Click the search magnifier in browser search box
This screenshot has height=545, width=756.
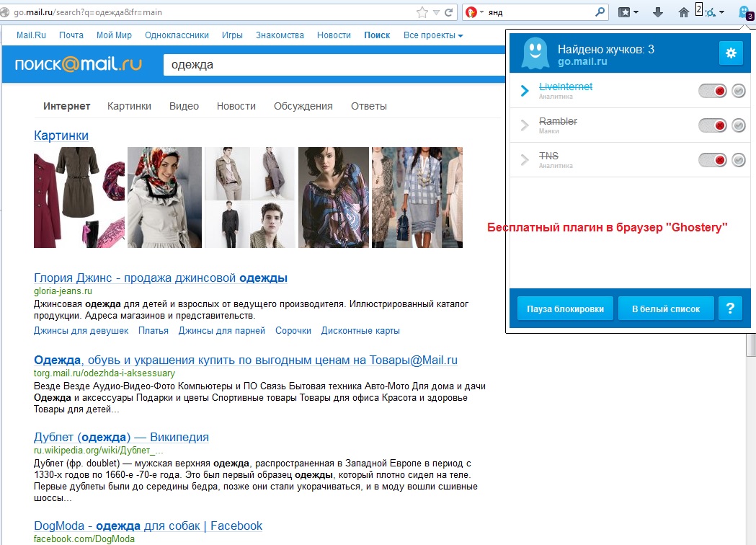(600, 12)
